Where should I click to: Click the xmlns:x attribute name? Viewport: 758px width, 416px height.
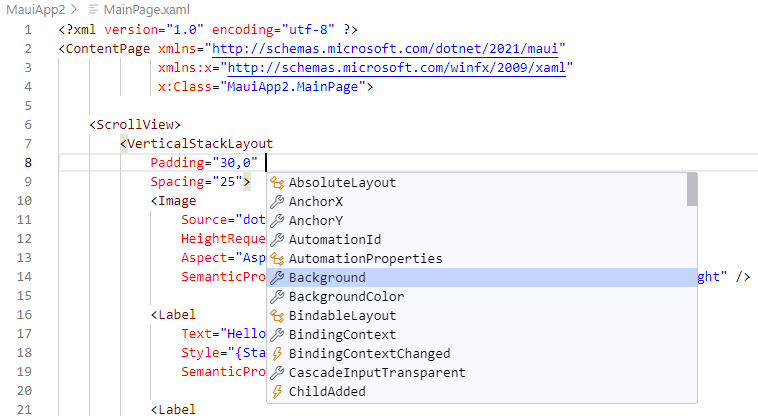click(185, 68)
